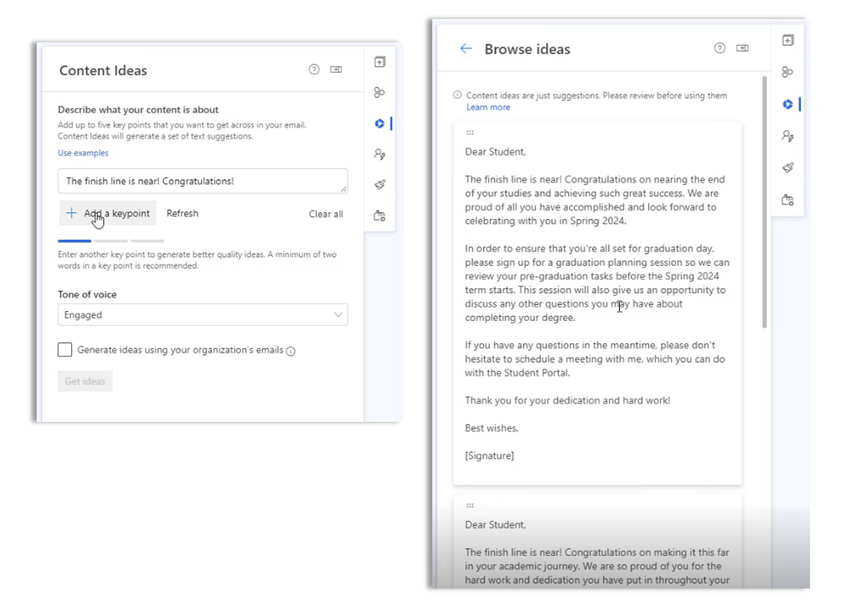Go back using the Browse ideas arrow
The width and height of the screenshot is (856, 616).
466,49
